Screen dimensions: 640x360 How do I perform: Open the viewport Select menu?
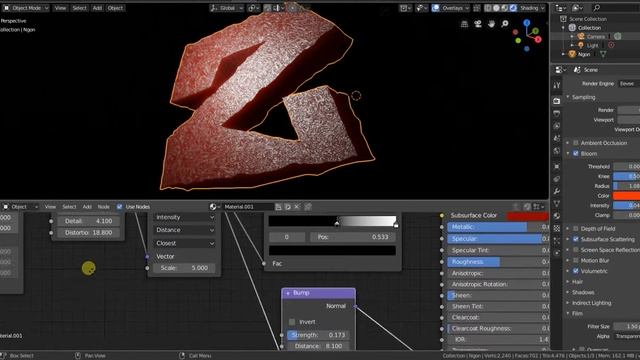point(79,8)
